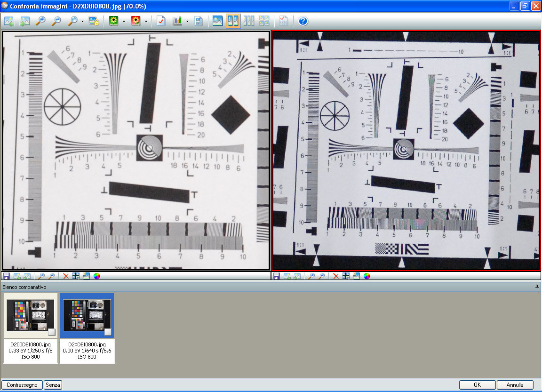Screen dimensions: 542x392
Task: Next image button under left pane
Action: [x=27, y=276]
